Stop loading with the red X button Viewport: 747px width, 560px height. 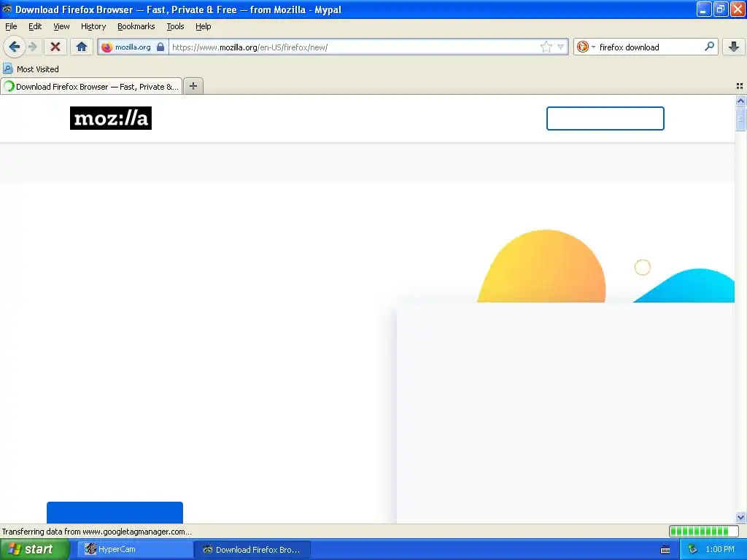coord(55,47)
